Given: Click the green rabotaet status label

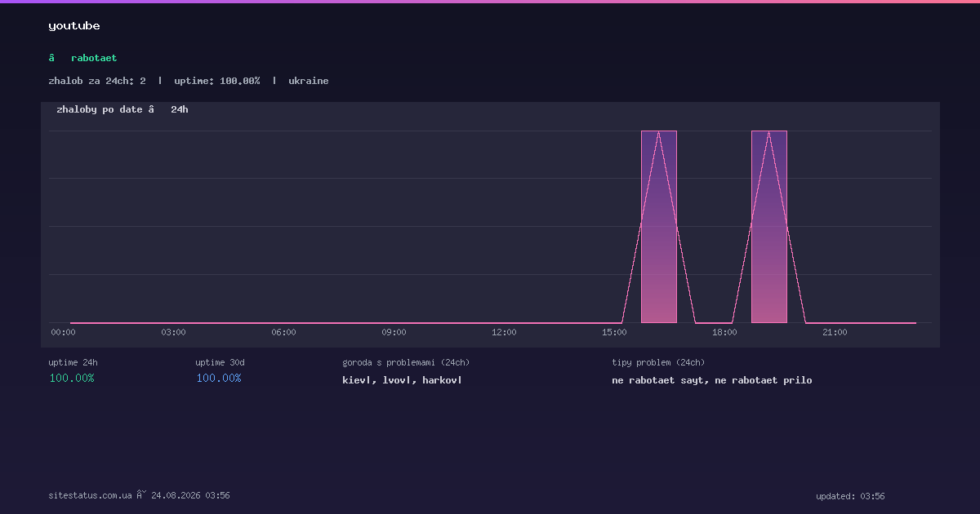Looking at the screenshot, I should (x=94, y=58).
